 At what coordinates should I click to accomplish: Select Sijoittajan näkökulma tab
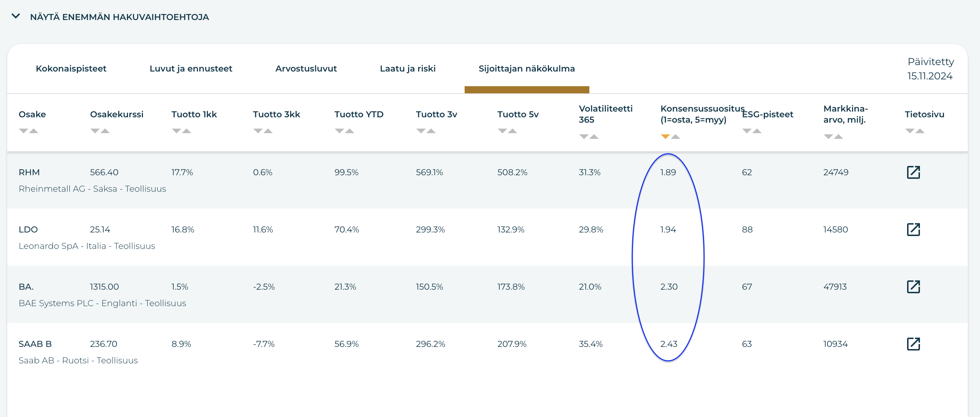click(526, 69)
